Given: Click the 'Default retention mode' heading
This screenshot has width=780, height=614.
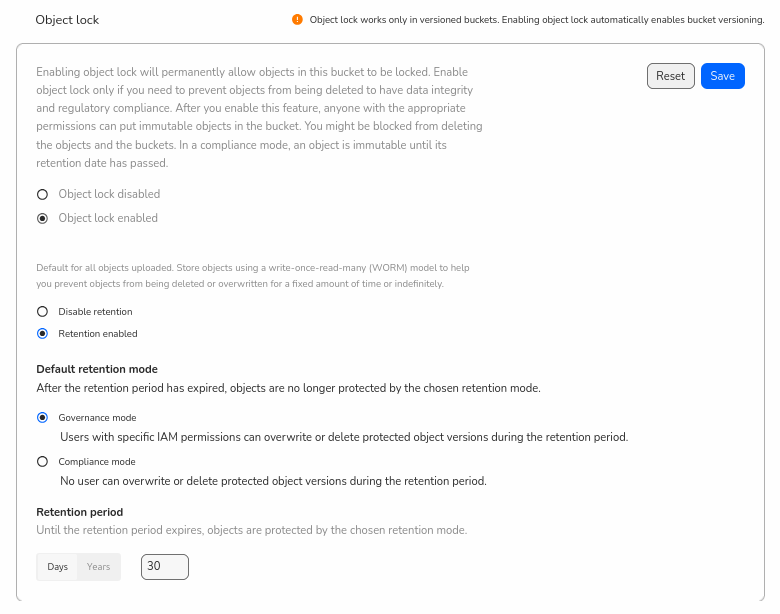Looking at the screenshot, I should pos(97,369).
